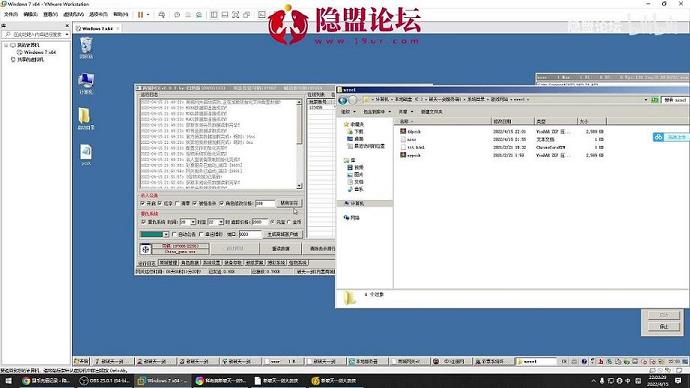Click the log scrollbar up arrow
The image size is (690, 388).
click(299, 102)
